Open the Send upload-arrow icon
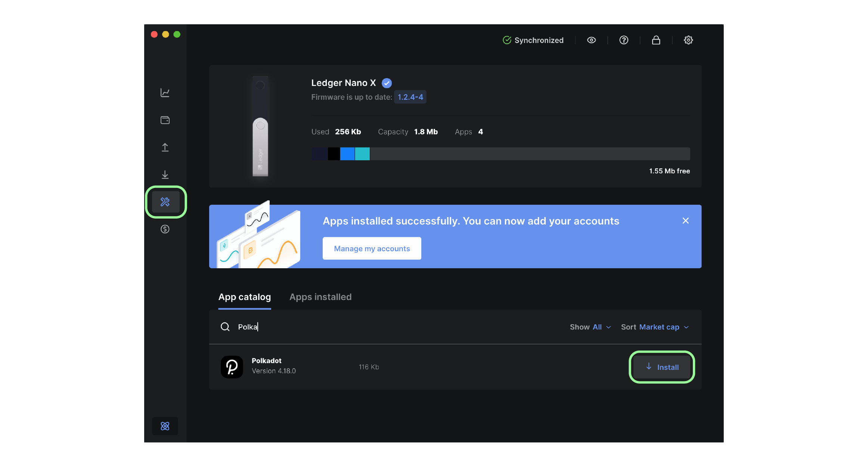The width and height of the screenshot is (868, 467). 165,147
